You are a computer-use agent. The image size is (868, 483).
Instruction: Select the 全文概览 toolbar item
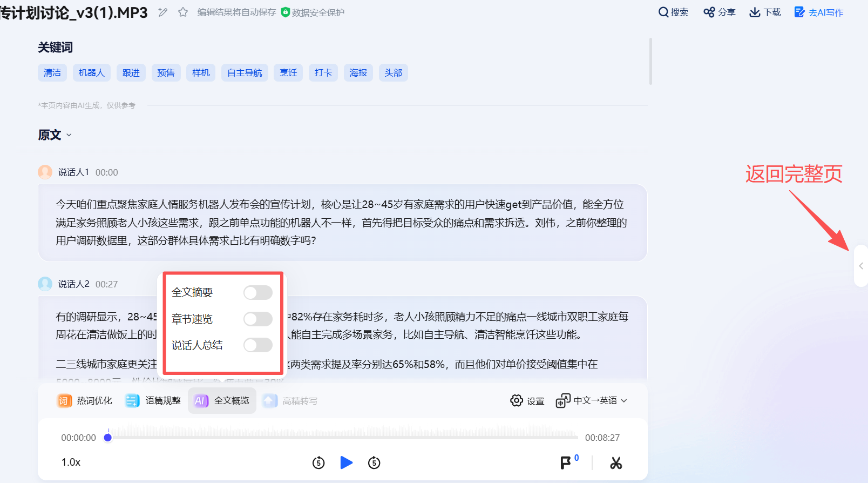tap(222, 400)
